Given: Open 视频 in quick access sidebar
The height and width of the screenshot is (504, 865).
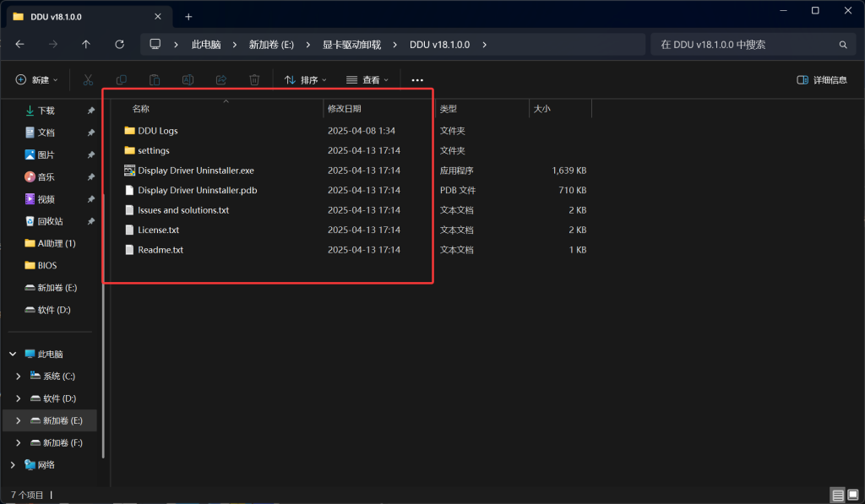Looking at the screenshot, I should 46,199.
